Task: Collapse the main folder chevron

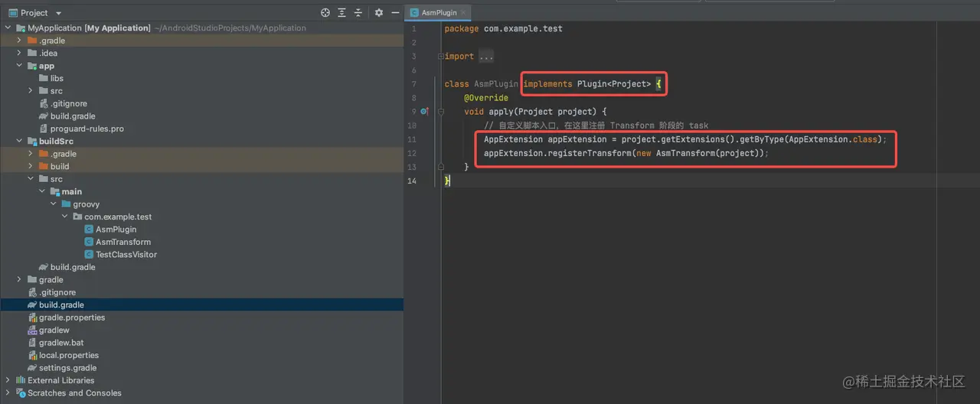Action: click(42, 191)
